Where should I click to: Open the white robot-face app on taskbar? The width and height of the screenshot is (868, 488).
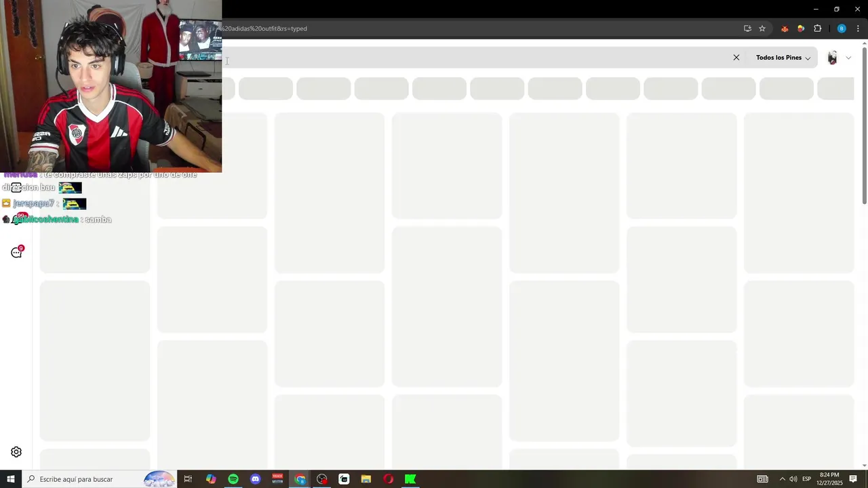(x=344, y=479)
